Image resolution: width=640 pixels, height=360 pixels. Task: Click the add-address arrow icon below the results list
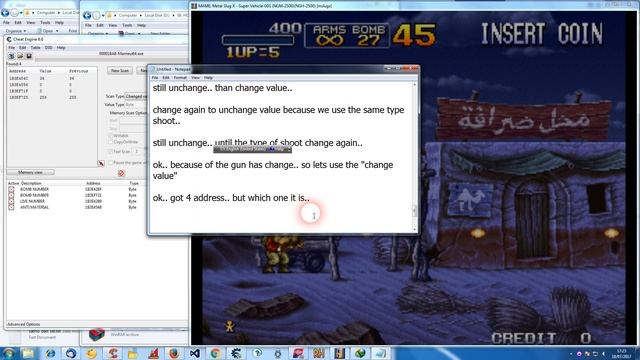click(x=101, y=163)
